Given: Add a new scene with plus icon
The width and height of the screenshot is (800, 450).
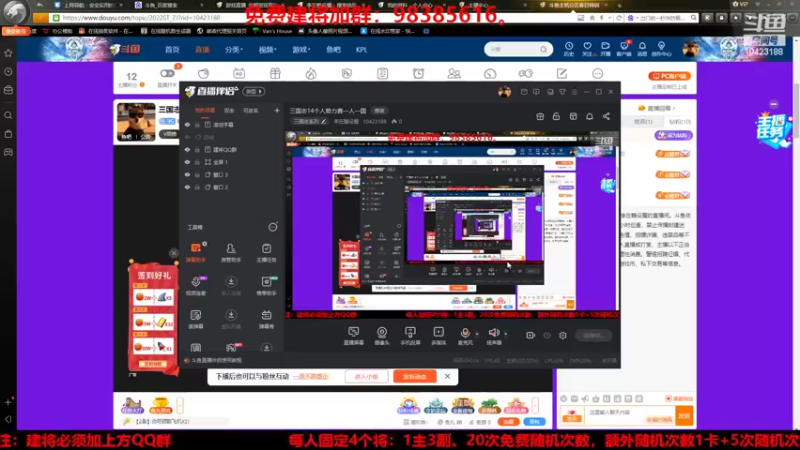Looking at the screenshot, I should click(x=277, y=110).
